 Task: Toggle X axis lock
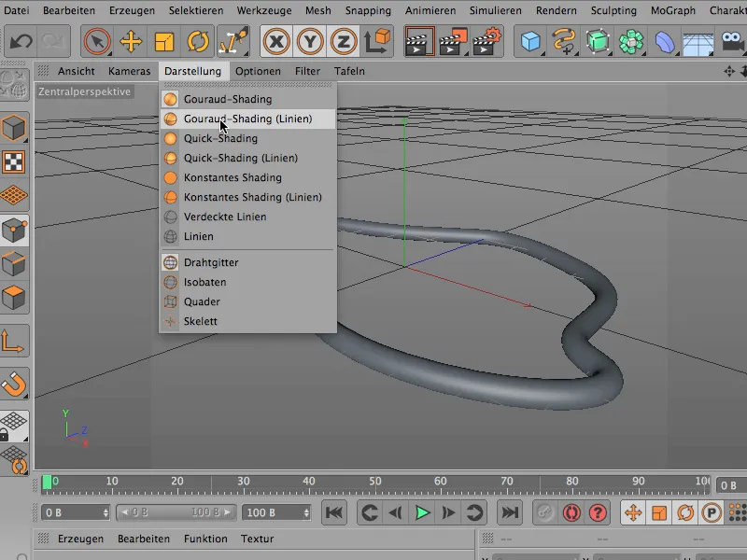(276, 41)
